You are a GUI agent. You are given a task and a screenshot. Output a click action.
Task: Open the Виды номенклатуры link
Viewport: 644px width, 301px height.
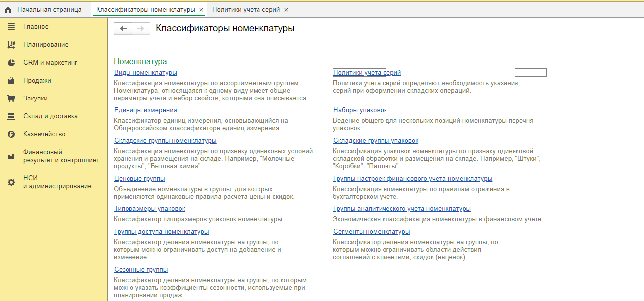[145, 73]
